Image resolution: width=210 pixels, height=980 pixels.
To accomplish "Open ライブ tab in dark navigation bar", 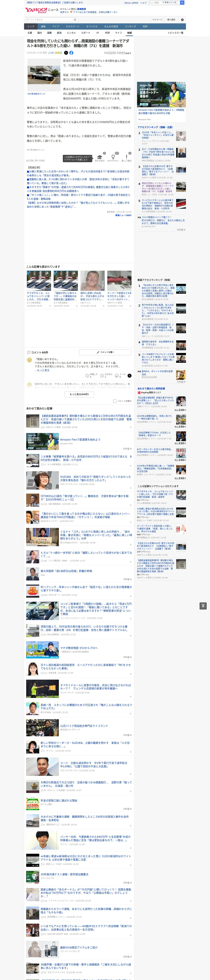I will (56, 27).
